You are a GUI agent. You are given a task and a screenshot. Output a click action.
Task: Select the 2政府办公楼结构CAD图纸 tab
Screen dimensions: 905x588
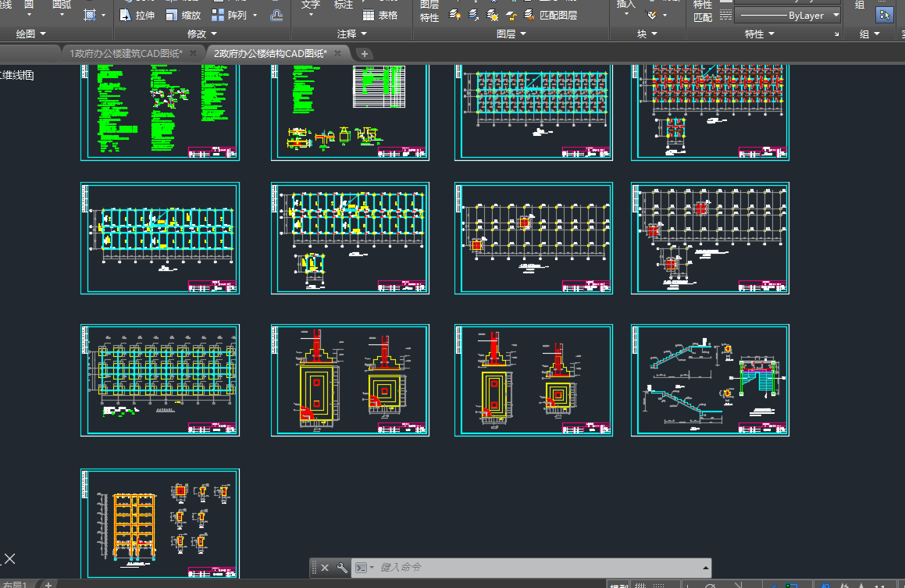click(x=269, y=54)
